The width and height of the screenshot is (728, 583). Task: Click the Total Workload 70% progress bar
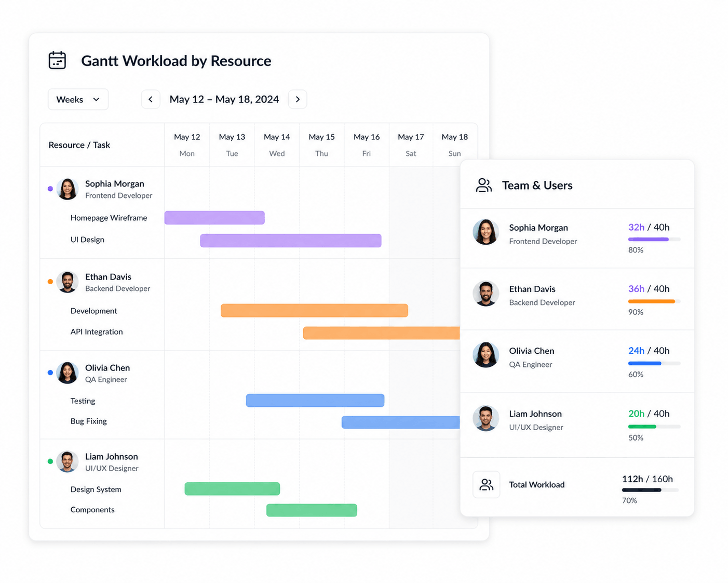650,490
